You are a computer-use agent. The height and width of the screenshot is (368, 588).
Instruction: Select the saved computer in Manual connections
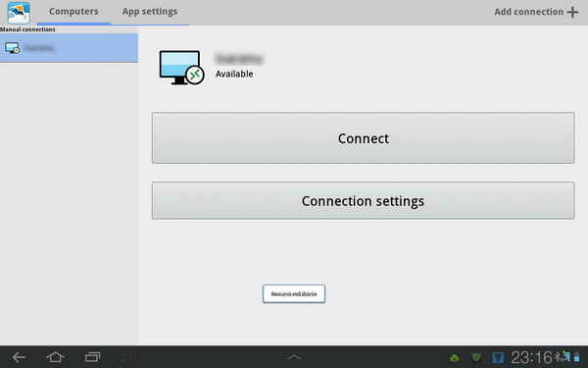[69, 48]
